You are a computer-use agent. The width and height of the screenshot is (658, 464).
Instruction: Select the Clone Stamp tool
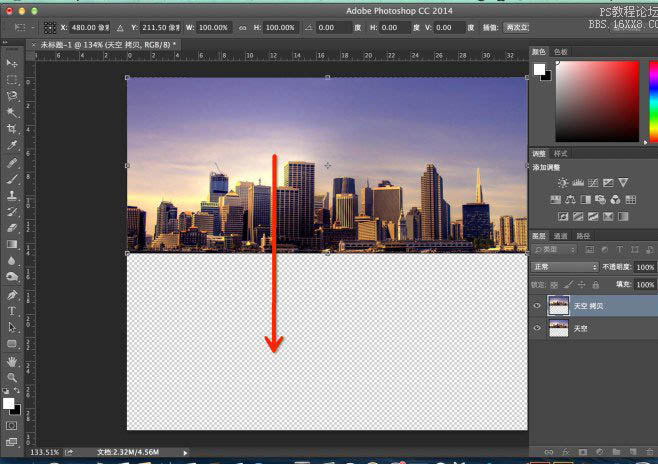(x=12, y=195)
